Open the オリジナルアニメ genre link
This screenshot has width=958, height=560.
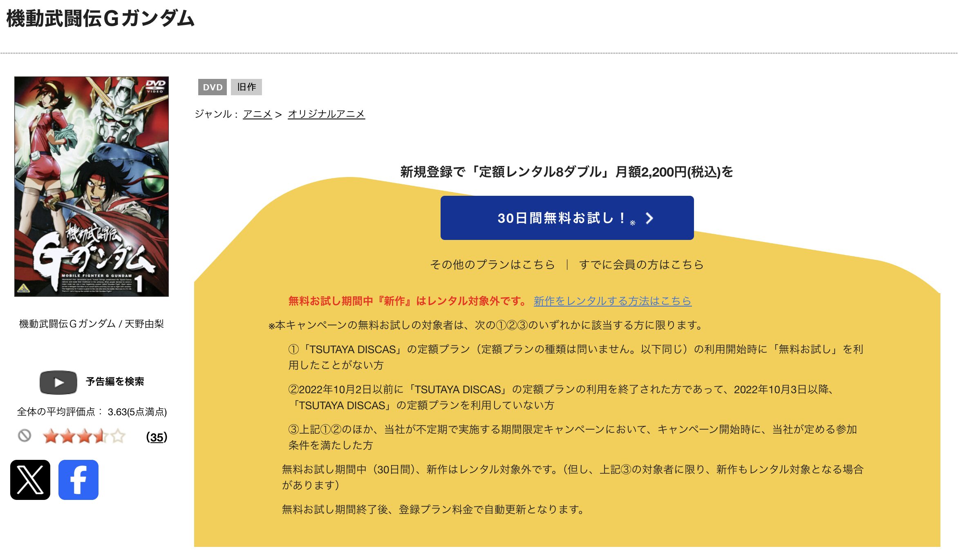pos(326,114)
